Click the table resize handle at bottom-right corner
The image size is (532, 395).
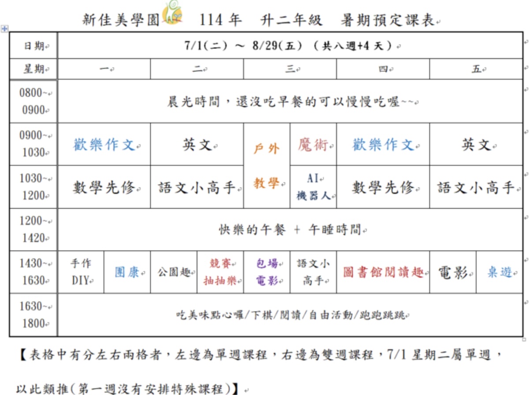click(x=524, y=339)
